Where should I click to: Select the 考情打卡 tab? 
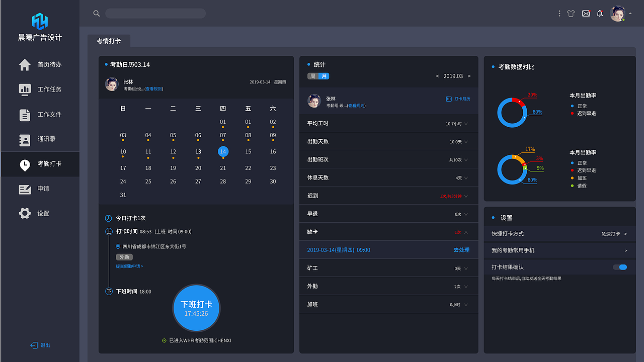click(109, 41)
